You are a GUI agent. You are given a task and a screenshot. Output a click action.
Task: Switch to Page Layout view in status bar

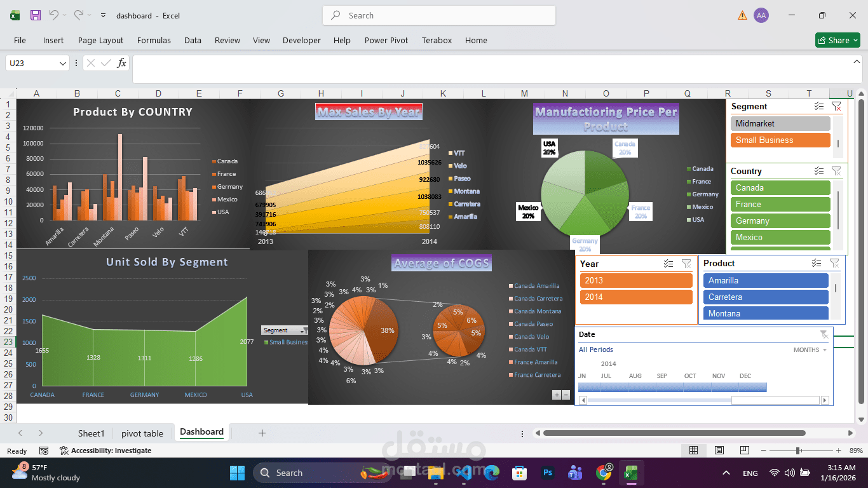(719, 450)
